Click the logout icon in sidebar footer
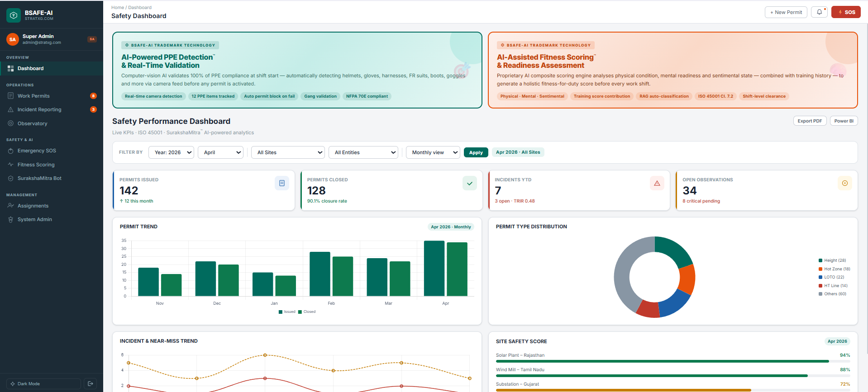 tap(91, 384)
